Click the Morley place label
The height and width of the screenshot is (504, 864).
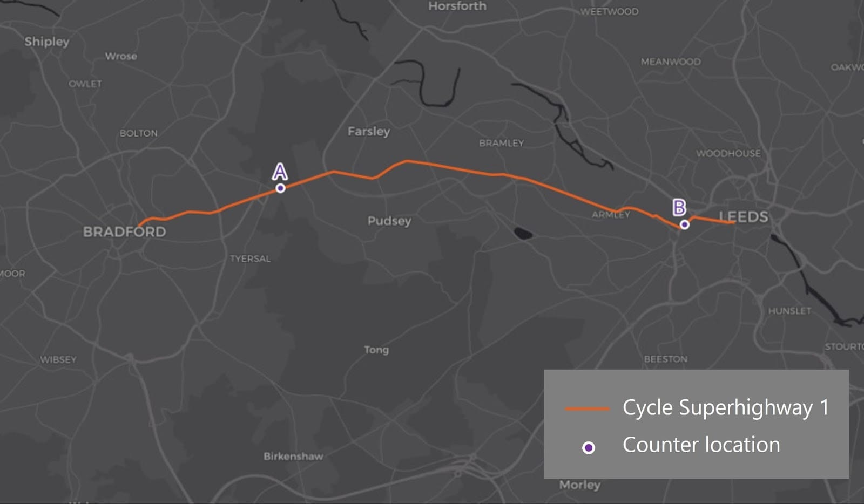click(580, 485)
